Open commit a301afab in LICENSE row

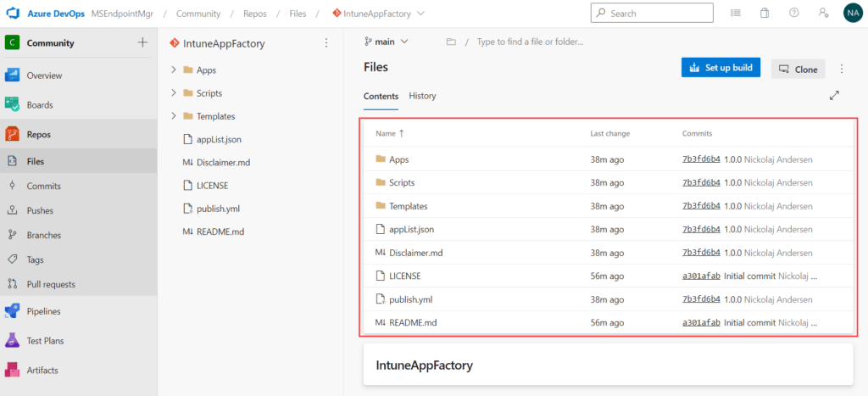pos(701,276)
